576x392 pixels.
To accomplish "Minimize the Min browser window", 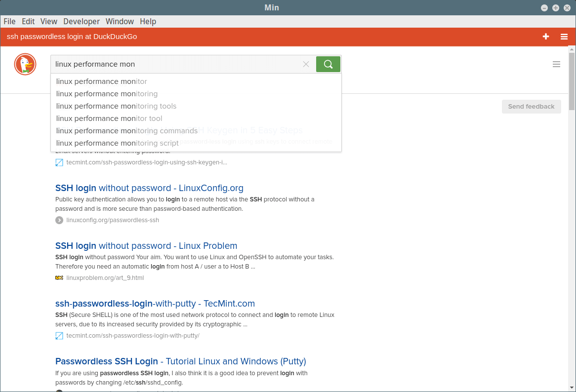I will click(544, 8).
